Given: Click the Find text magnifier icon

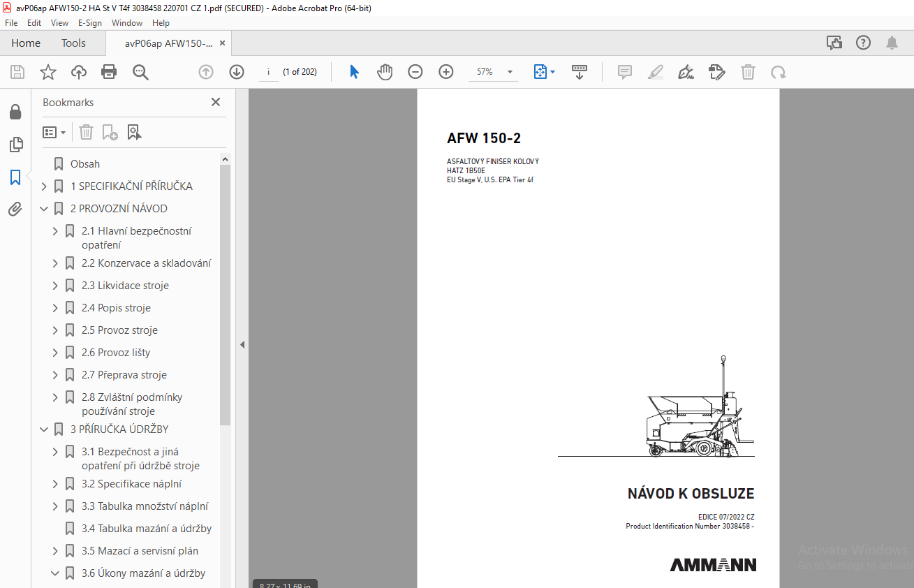Looking at the screenshot, I should (140, 72).
